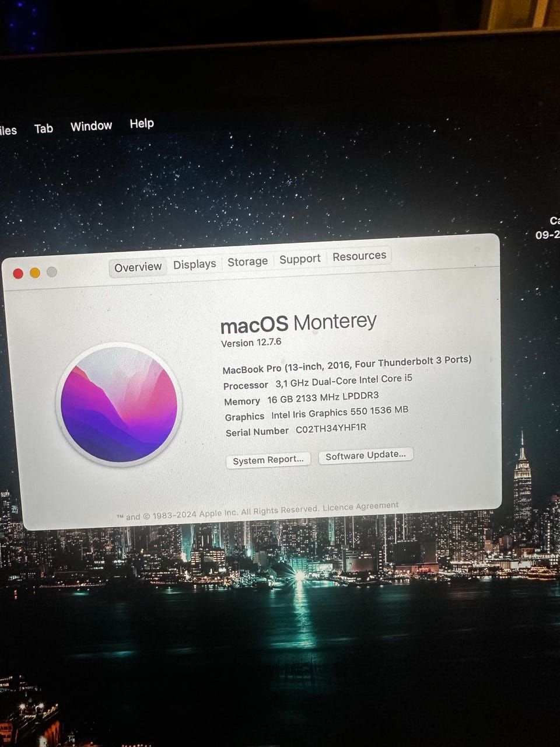The width and height of the screenshot is (560, 747).
Task: Click the Version 12.7.6 text
Action: point(251,343)
